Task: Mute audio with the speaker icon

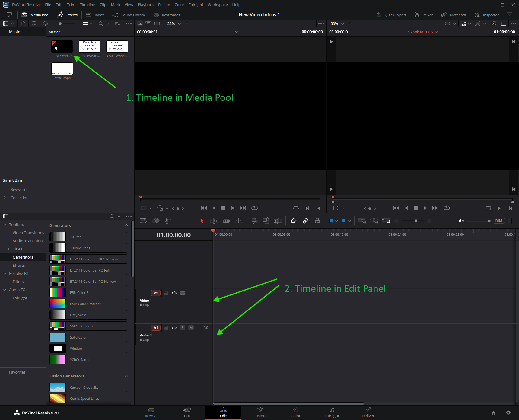Action: pyautogui.click(x=461, y=221)
